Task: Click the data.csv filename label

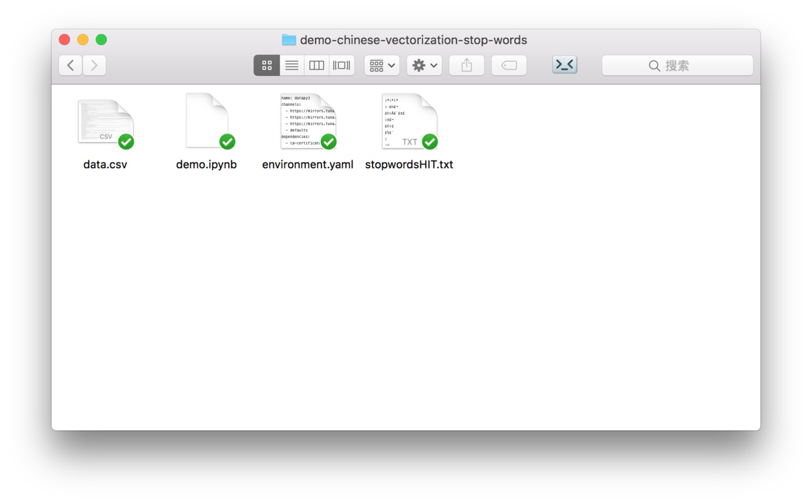Action: tap(105, 165)
